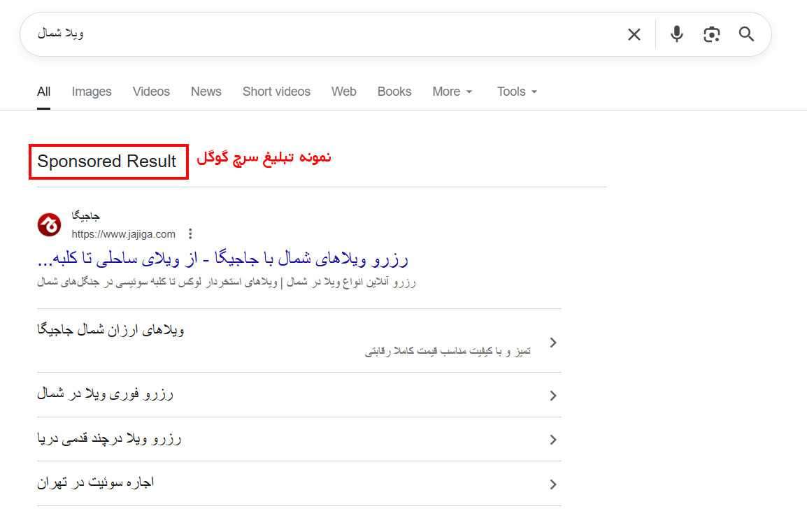This screenshot has width=807, height=532.
Task: Select the News tab
Action: coord(206,92)
